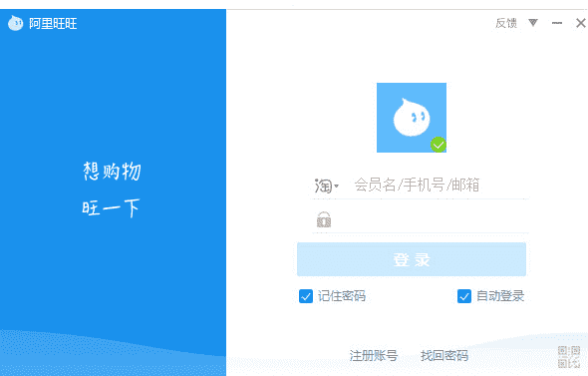Open the triangle settings menu in title bar
The image size is (588, 376).
pos(533,23)
